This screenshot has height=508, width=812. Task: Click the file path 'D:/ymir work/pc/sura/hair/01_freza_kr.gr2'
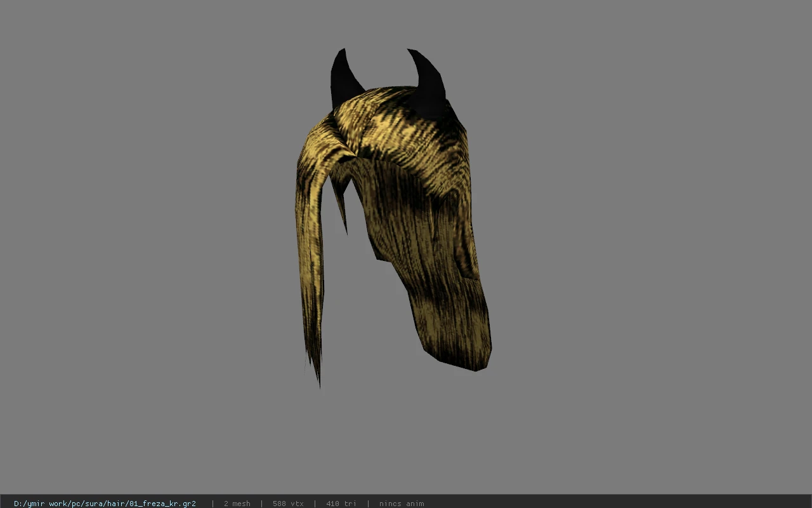pyautogui.click(x=105, y=504)
